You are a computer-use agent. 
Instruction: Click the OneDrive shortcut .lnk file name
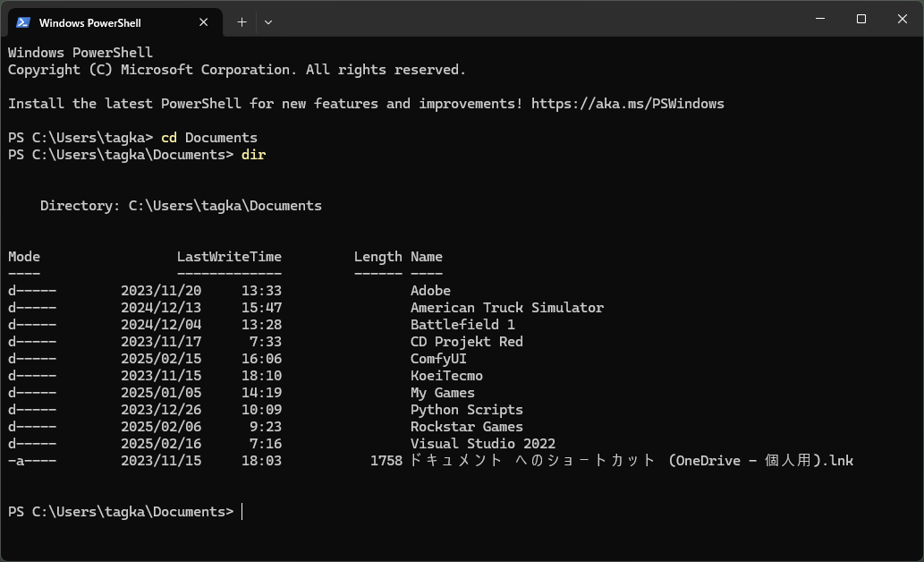pos(631,461)
